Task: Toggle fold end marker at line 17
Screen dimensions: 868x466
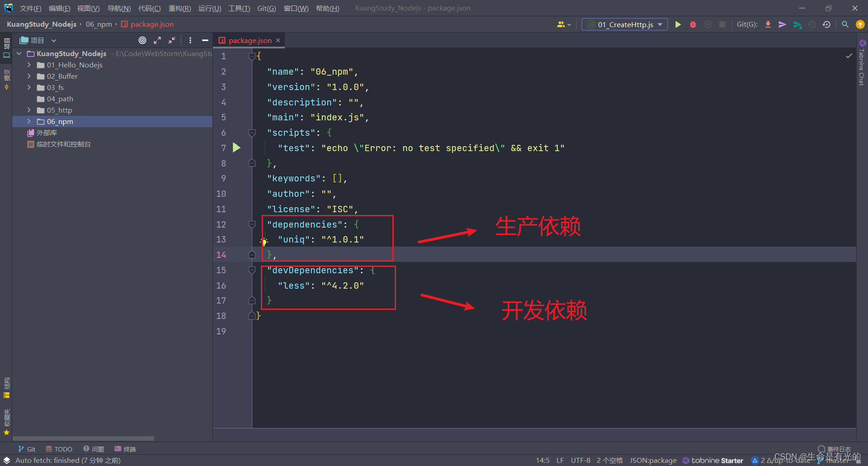Action: tap(252, 300)
